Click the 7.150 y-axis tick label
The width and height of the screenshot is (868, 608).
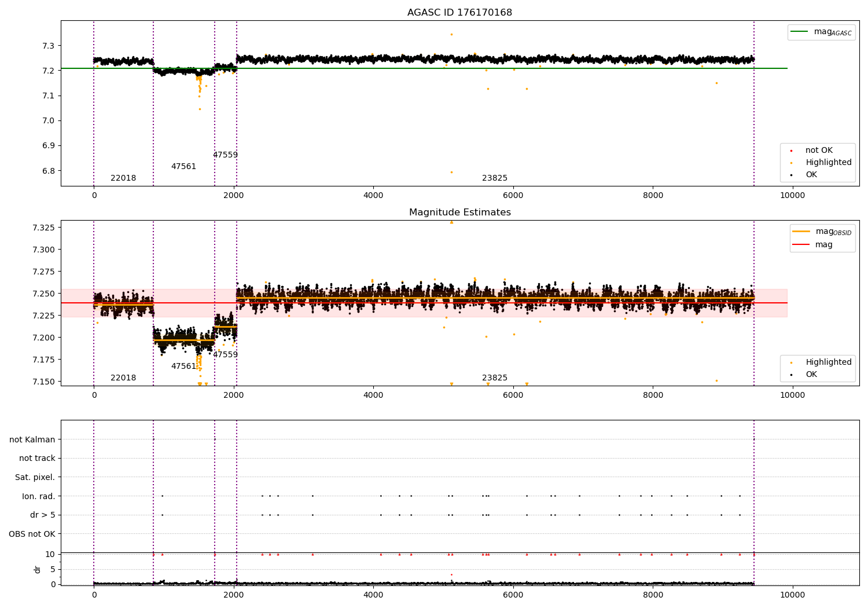coord(43,382)
